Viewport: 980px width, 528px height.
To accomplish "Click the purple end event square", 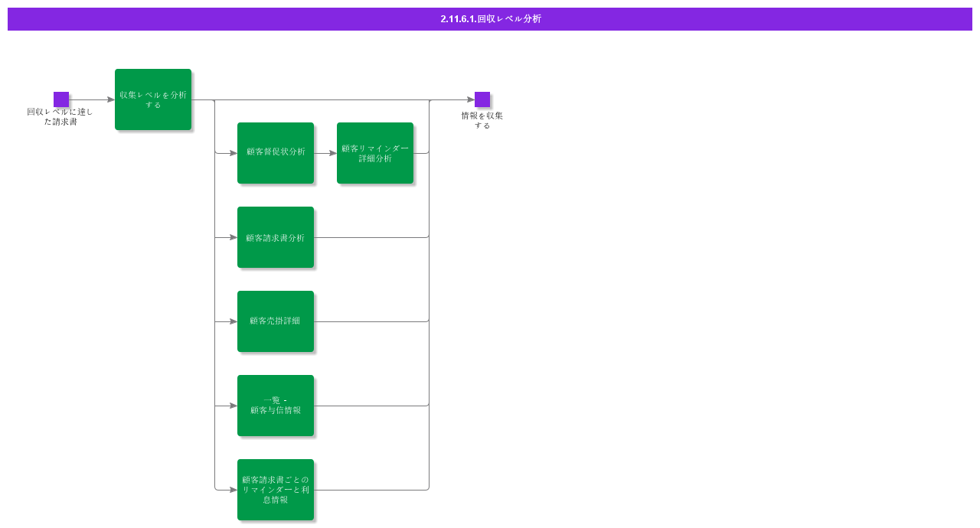I will pos(482,99).
